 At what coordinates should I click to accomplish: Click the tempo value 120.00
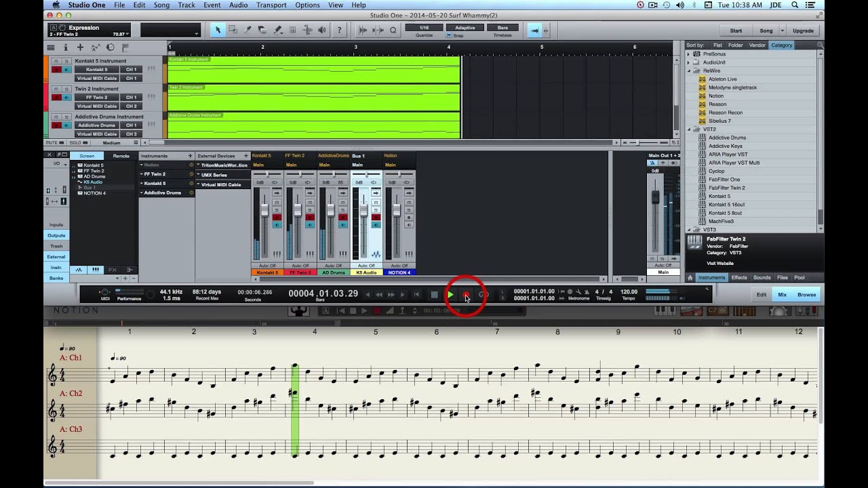(x=629, y=291)
